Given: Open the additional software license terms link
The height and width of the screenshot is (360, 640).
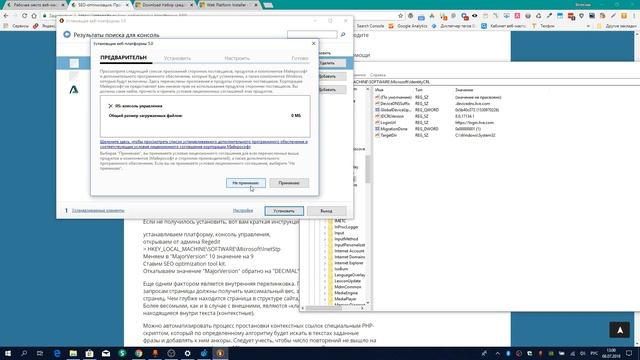Looking at the screenshot, I should tap(204, 144).
